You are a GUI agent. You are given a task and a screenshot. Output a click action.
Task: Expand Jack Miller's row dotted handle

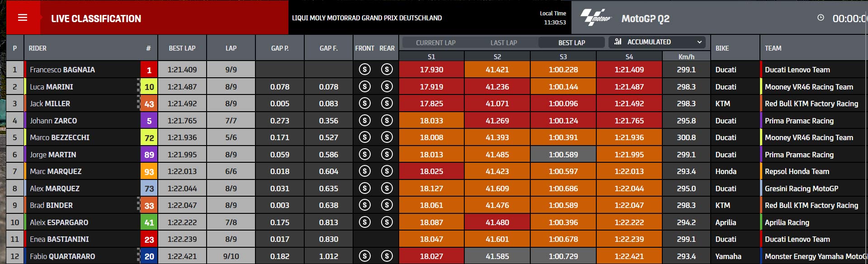click(x=138, y=104)
